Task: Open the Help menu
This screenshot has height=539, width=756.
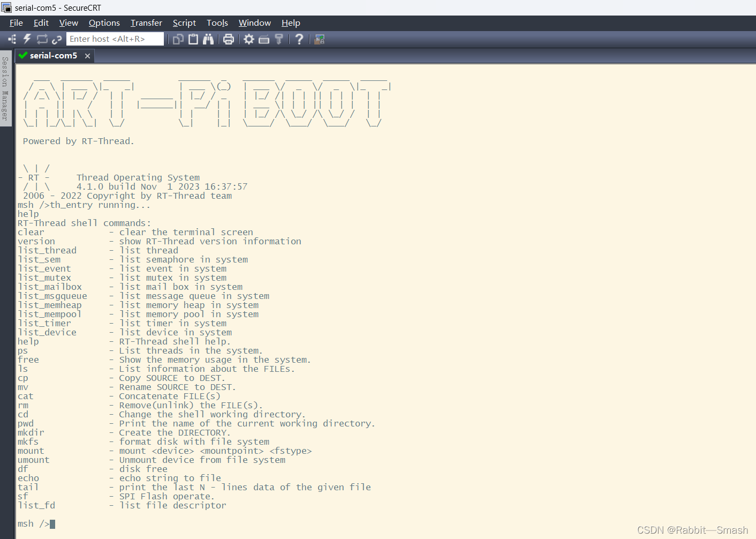Action: coord(291,23)
